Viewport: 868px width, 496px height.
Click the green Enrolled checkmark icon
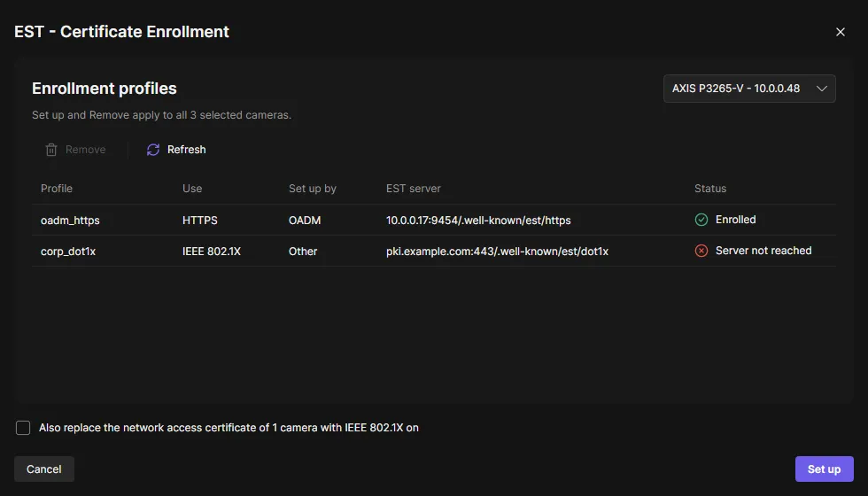point(701,220)
